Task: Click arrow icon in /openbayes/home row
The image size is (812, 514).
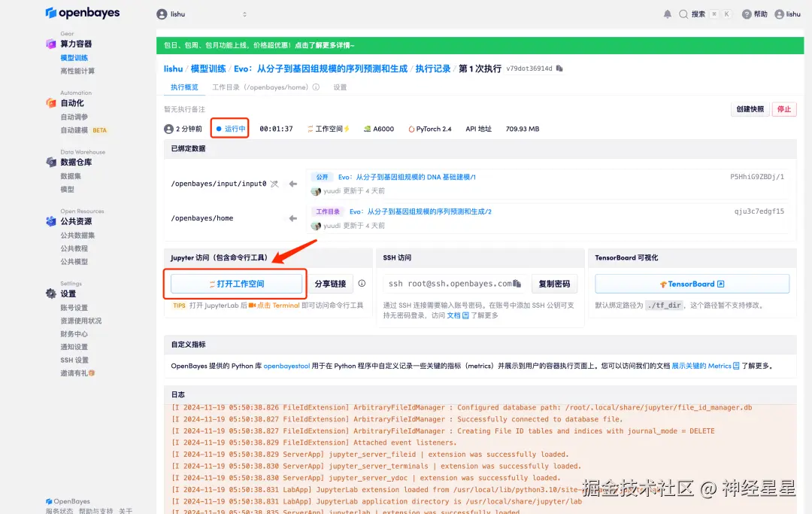Action: [x=293, y=219]
